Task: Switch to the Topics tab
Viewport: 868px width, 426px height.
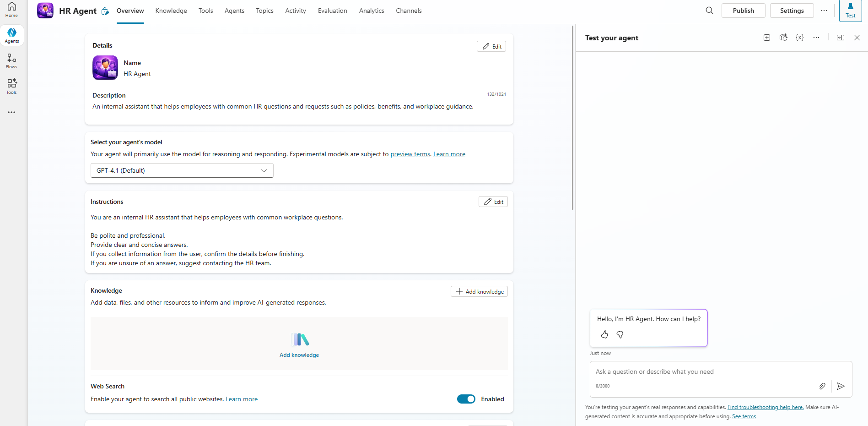Action: (264, 11)
